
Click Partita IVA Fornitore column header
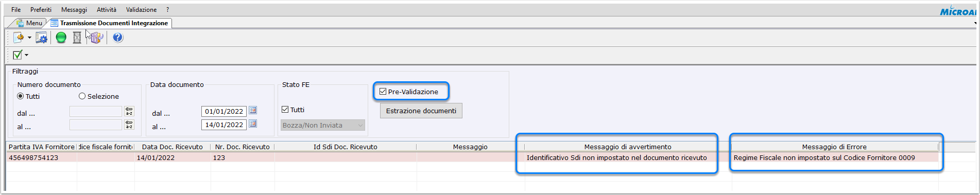pos(42,147)
